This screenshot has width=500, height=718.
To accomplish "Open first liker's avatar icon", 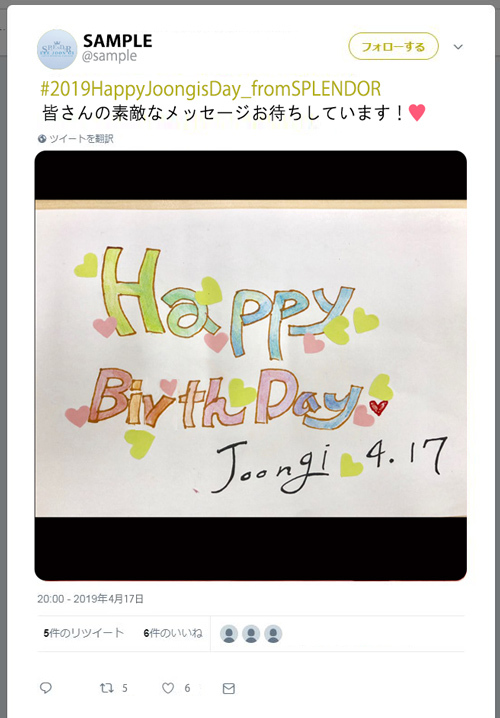I will point(228,634).
